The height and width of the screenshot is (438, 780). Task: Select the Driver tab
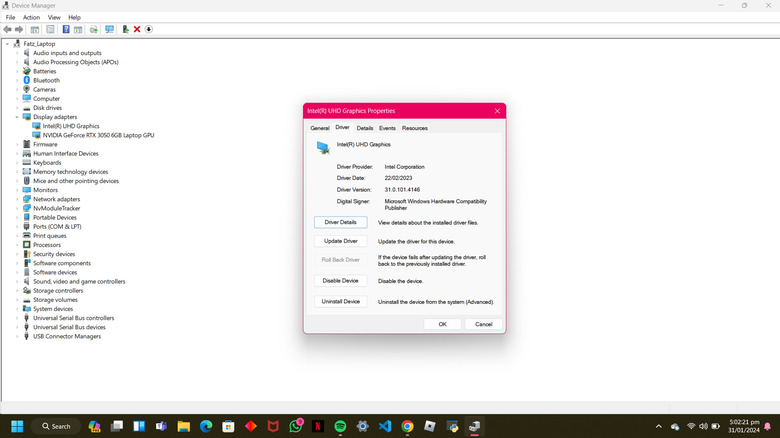[342, 127]
